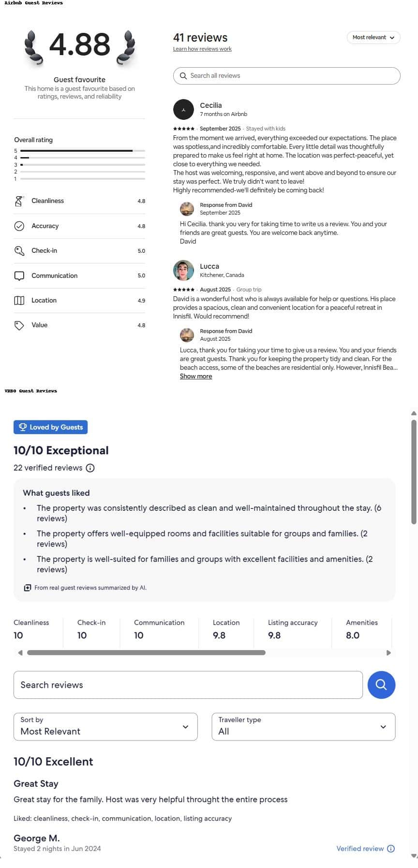Expand the Traveller type dropdown
This screenshot has height=868, width=418.
coord(303,726)
